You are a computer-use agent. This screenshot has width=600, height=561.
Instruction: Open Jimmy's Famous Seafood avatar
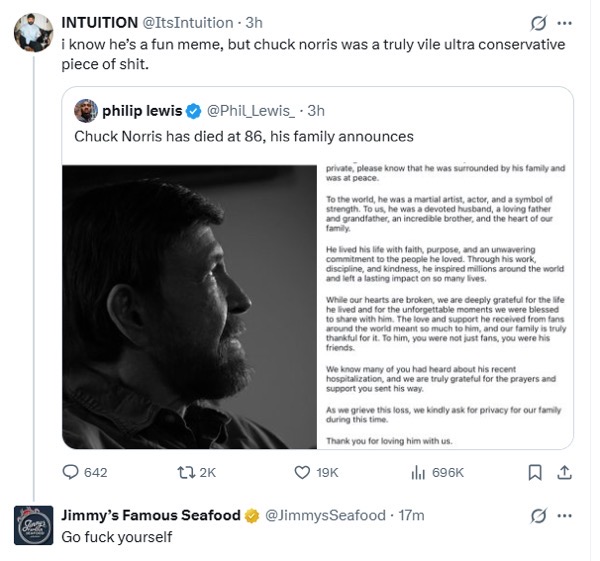pos(31,526)
